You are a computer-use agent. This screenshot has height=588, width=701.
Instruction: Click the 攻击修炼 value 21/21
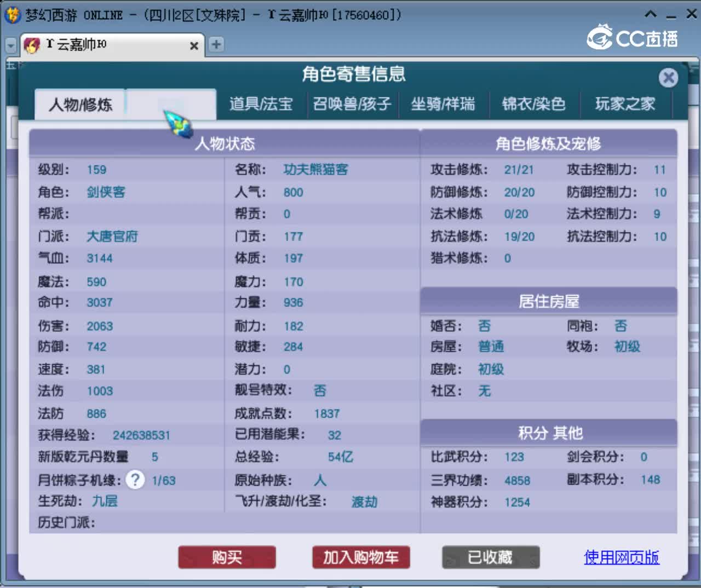[519, 170]
